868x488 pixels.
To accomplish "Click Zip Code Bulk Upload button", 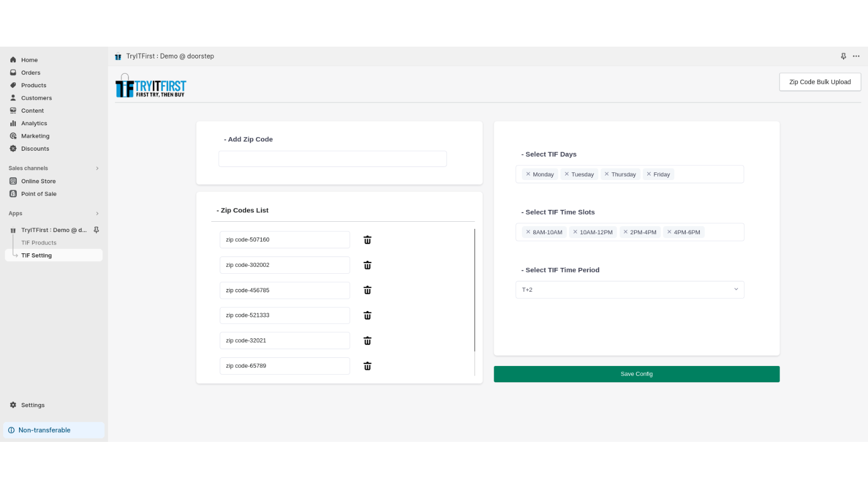I will click(820, 82).
